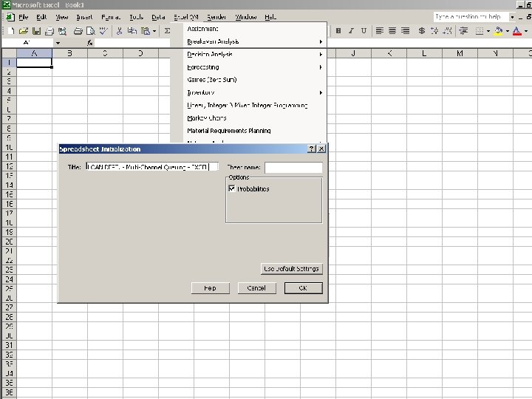Click the E-mail toolbar icon
Image resolution: width=532 pixels, height=399 pixels.
(x=50, y=31)
